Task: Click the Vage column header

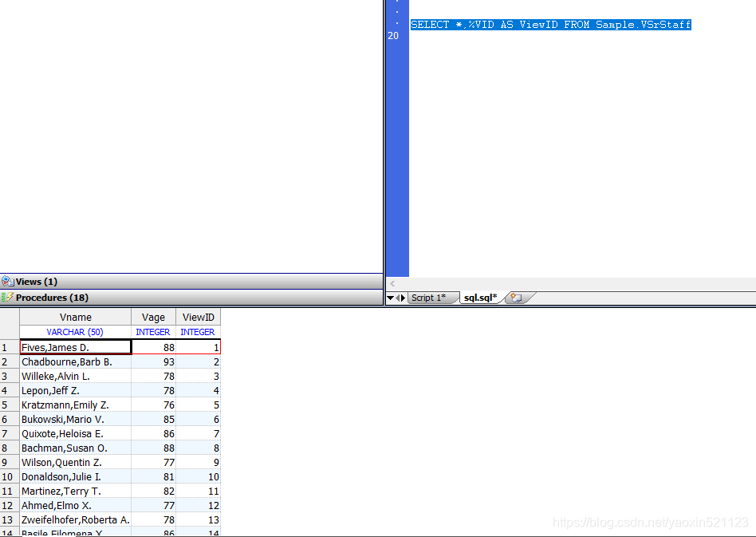Action: tap(153, 317)
